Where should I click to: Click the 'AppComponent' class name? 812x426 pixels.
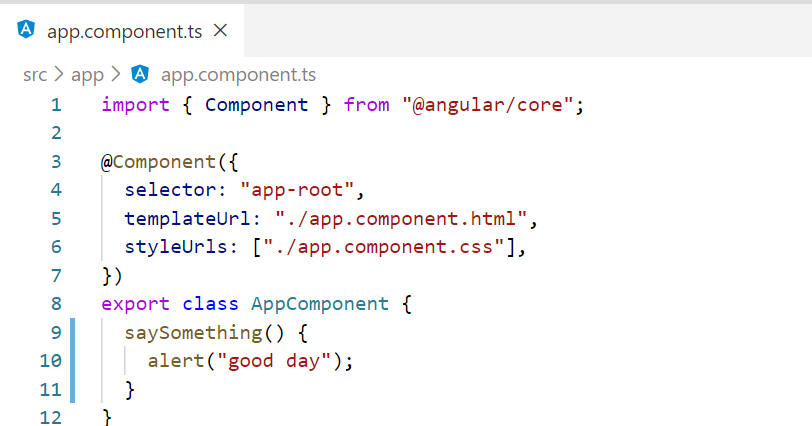click(320, 304)
